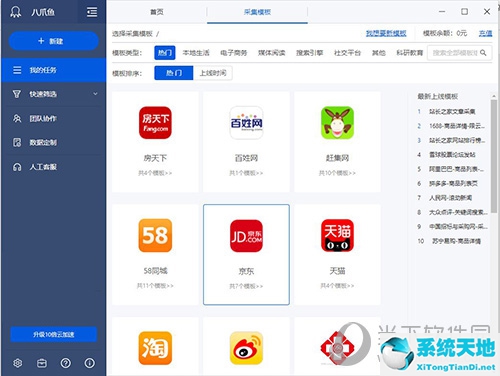
Task: Open the 赶集网 donkey template icon
Action: point(337,123)
